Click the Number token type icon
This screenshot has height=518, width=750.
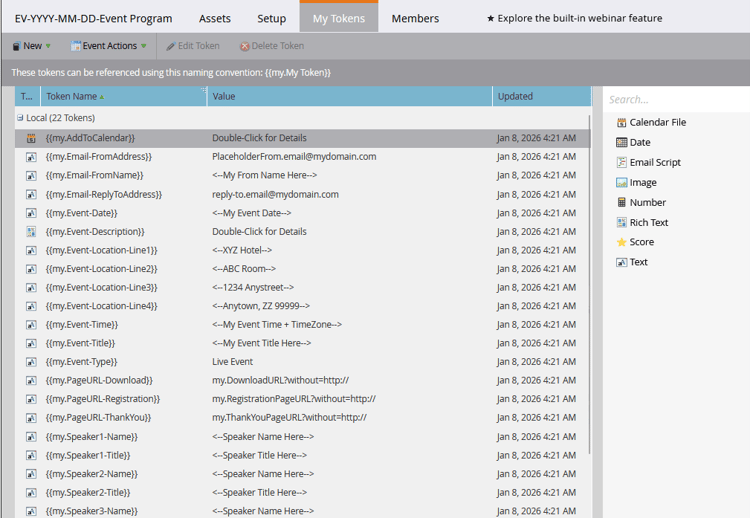coord(621,202)
